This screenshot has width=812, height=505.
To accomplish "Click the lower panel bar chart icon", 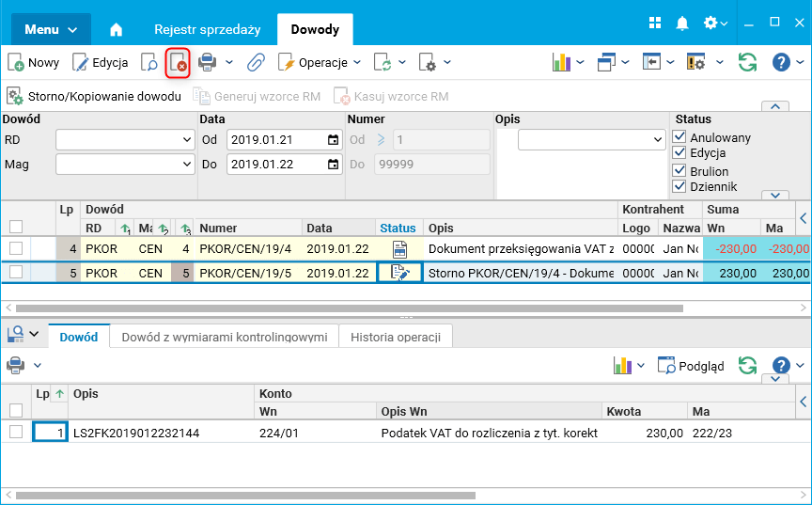I will (x=622, y=366).
